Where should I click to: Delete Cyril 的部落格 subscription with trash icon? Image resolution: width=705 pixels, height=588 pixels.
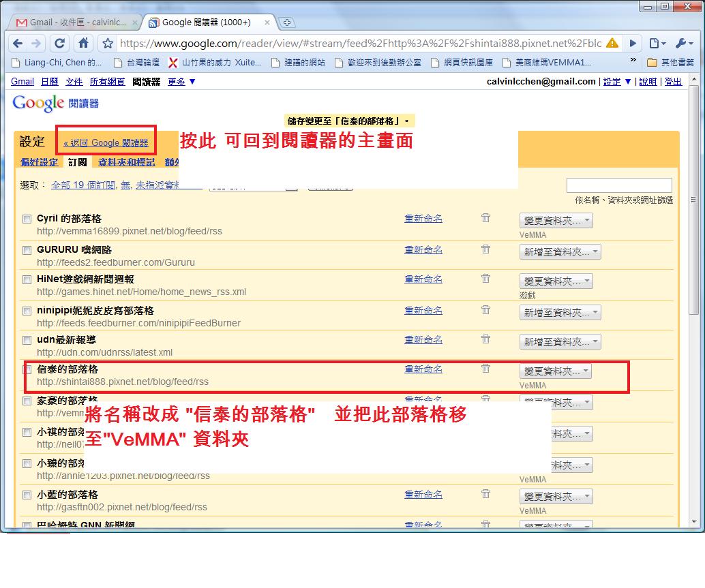(485, 218)
